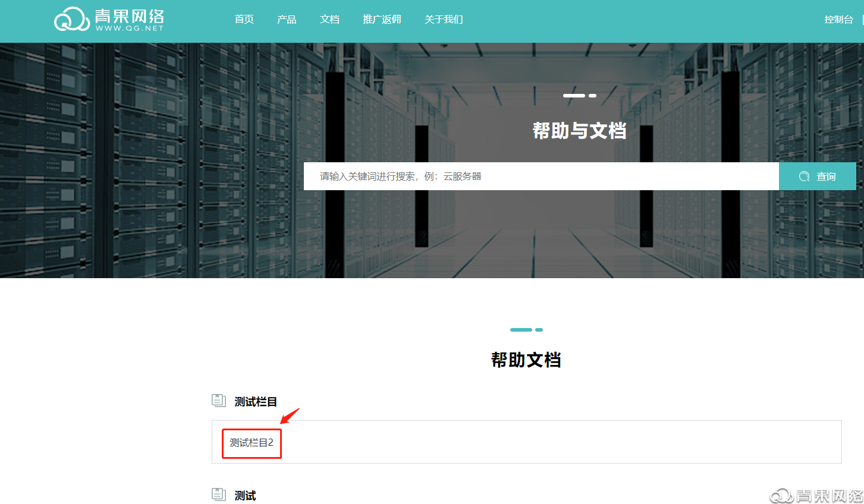The height and width of the screenshot is (504, 864).
Task: Select the 测试栏目 category heading
Action: (256, 402)
